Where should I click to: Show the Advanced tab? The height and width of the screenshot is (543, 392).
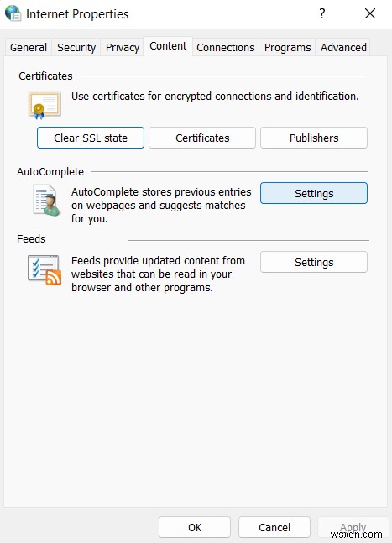tap(343, 47)
